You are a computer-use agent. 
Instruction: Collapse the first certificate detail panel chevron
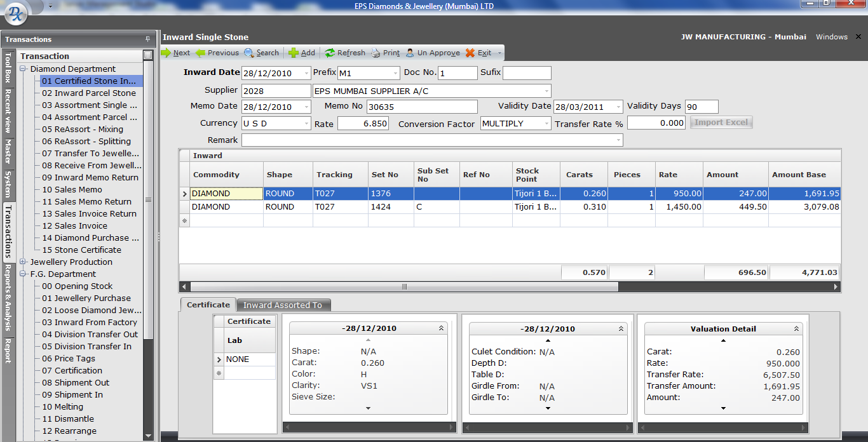(441, 329)
